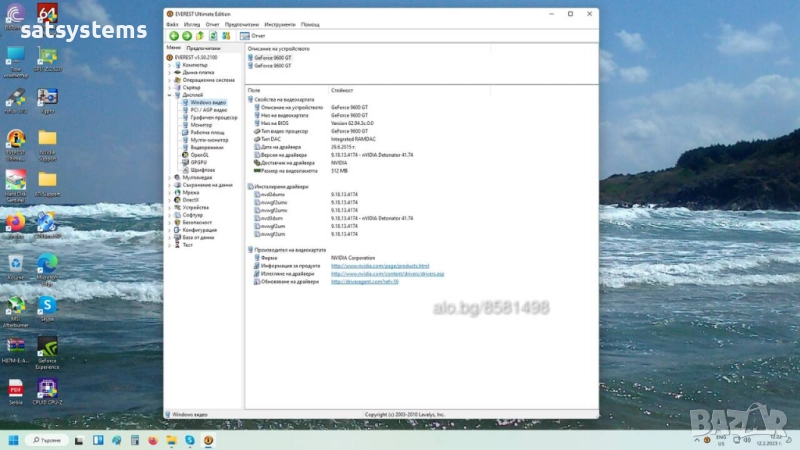Click the green Back arrow toolbar icon
Screen dimensions: 800x450
coord(174,35)
